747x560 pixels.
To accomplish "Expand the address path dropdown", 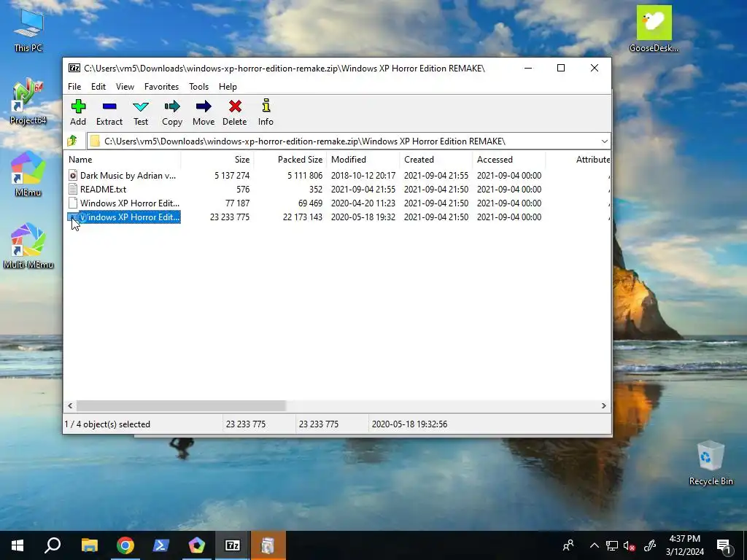I will coord(604,141).
